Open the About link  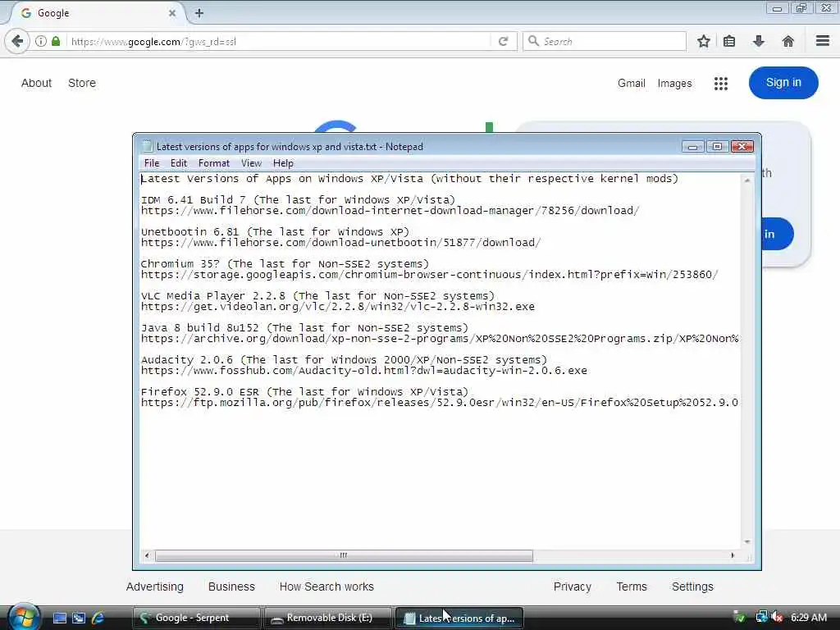[x=36, y=83]
